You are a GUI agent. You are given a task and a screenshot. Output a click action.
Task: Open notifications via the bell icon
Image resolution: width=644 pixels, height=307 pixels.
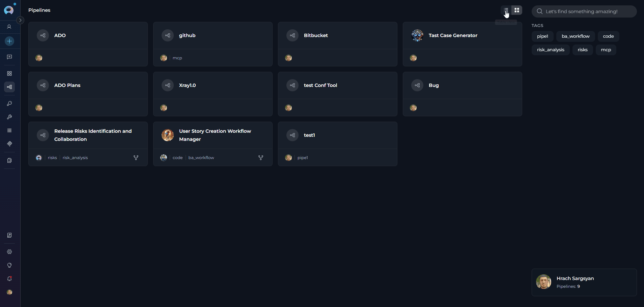tap(9, 279)
